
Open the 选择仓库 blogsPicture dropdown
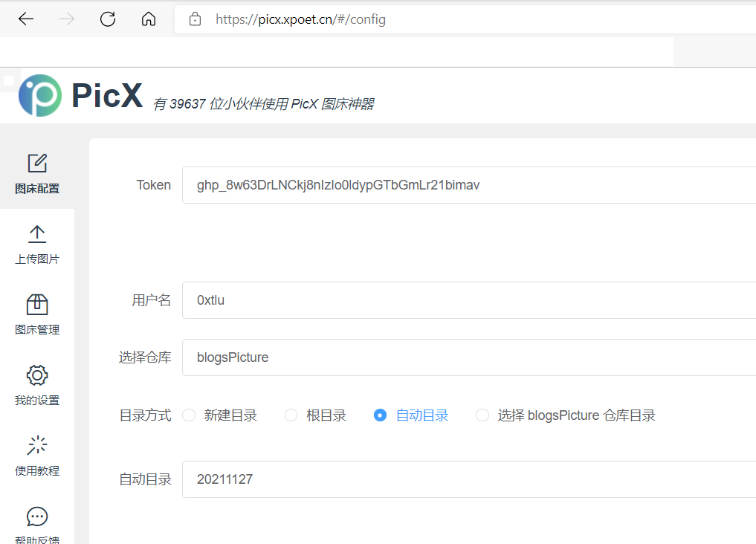point(468,357)
